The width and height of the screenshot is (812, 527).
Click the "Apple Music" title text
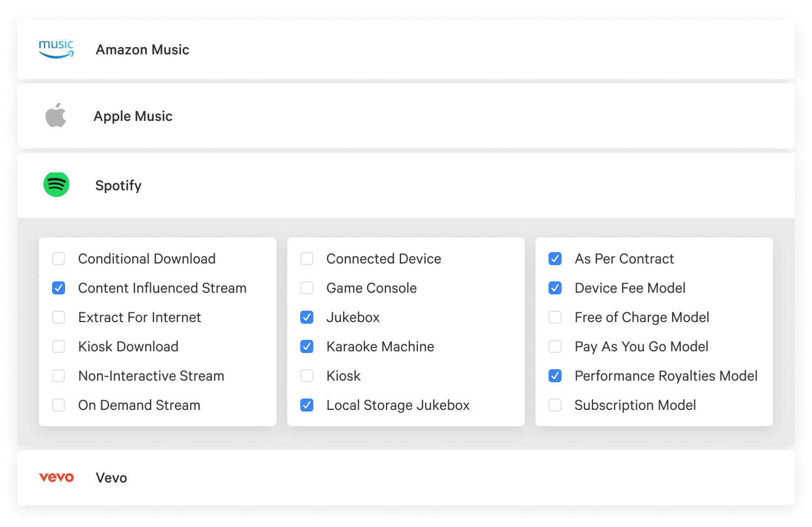point(133,117)
